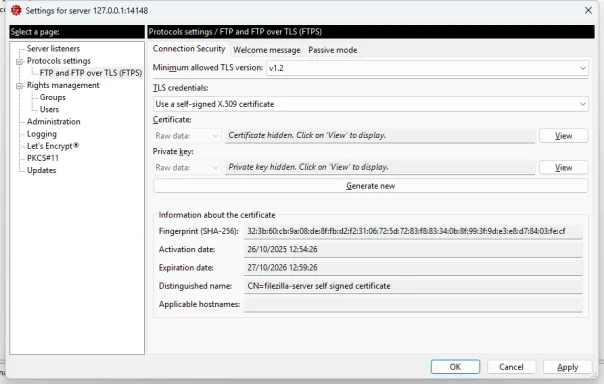Select the PKCS#11 page

pos(42,158)
